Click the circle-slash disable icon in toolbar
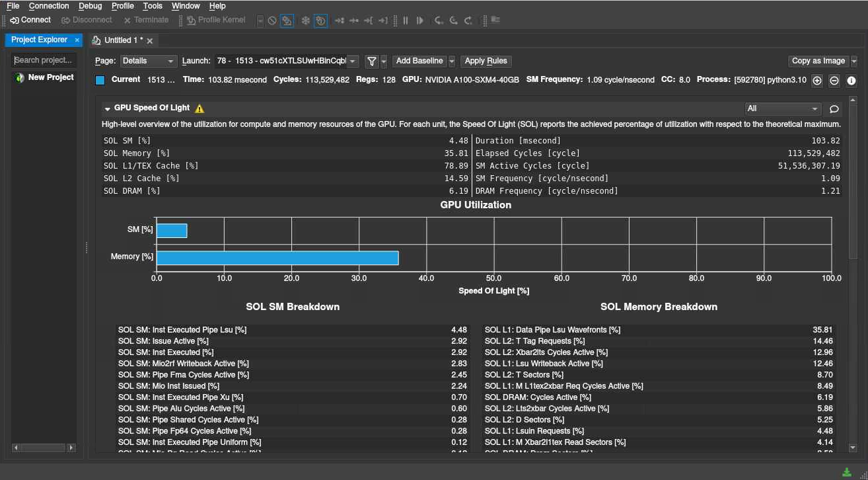 click(x=272, y=20)
